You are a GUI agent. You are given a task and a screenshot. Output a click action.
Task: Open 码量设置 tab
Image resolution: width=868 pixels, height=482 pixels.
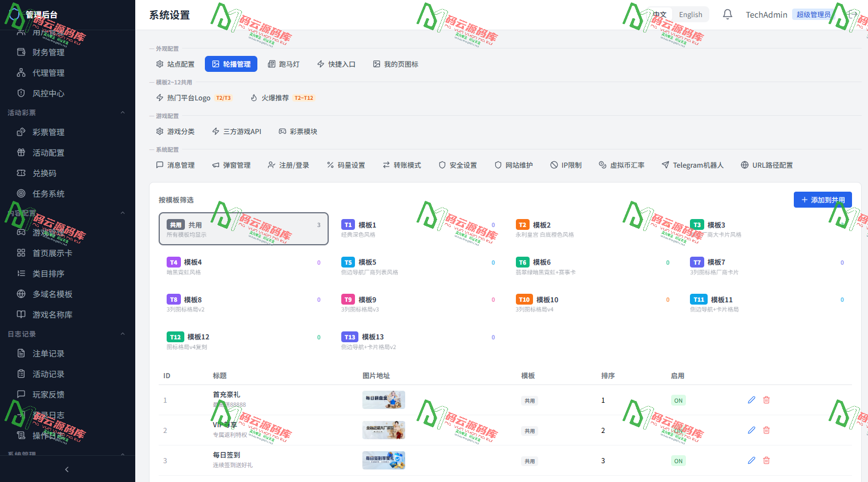click(346, 165)
